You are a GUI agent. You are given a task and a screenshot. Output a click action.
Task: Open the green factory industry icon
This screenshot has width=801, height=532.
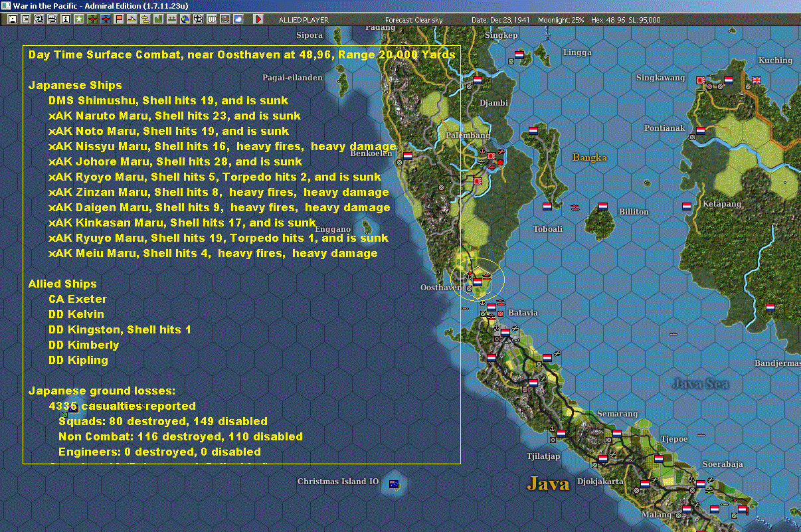pos(159,20)
